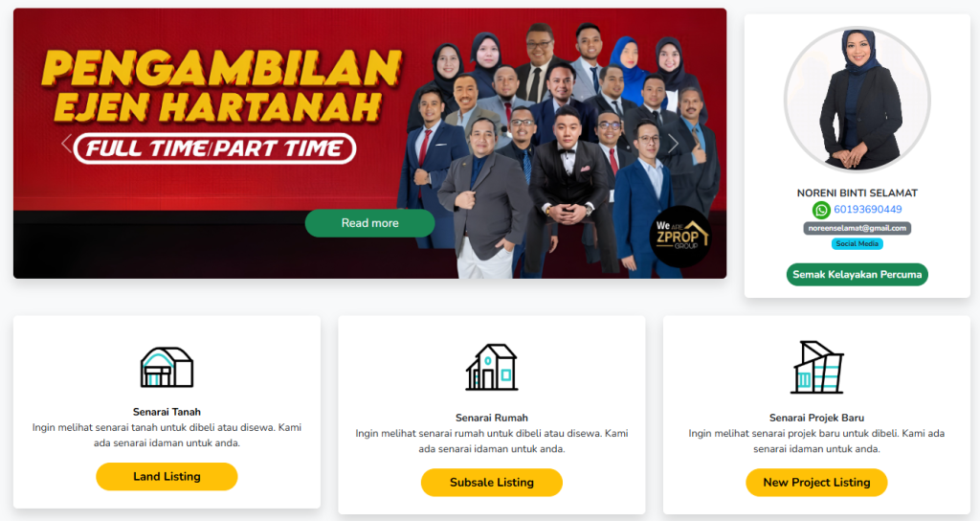Click Semak Kelayakan Percuma button

[857, 275]
